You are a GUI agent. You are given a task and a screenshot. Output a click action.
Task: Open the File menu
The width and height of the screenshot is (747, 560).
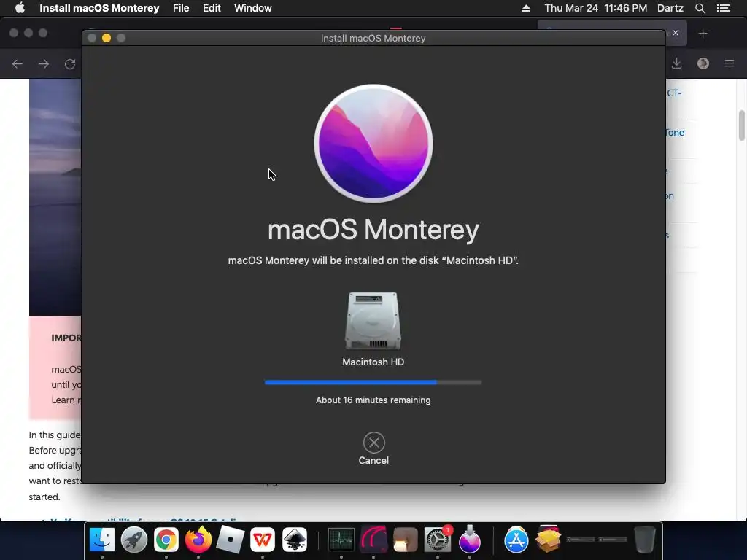coord(181,8)
